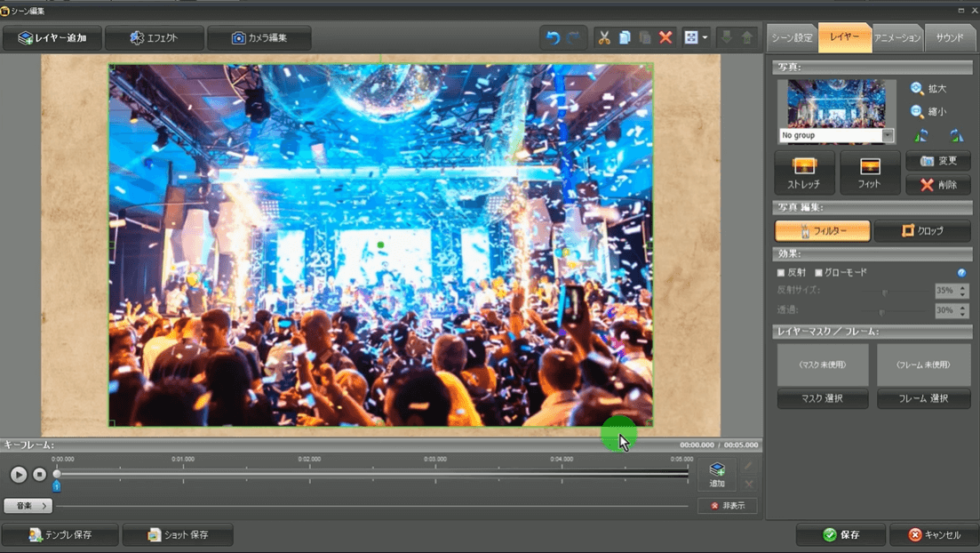Click the フィルター button

coord(822,231)
